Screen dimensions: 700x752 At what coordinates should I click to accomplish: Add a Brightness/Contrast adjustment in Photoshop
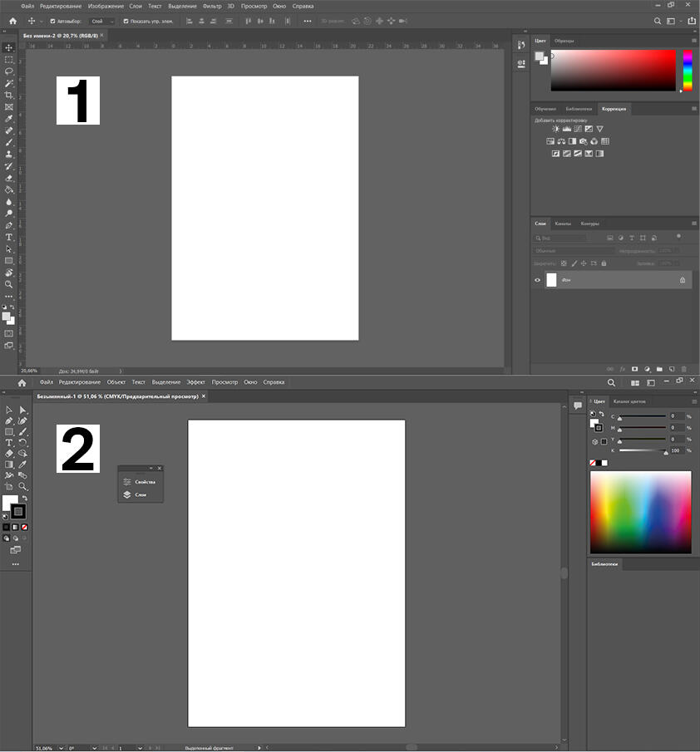click(x=555, y=129)
